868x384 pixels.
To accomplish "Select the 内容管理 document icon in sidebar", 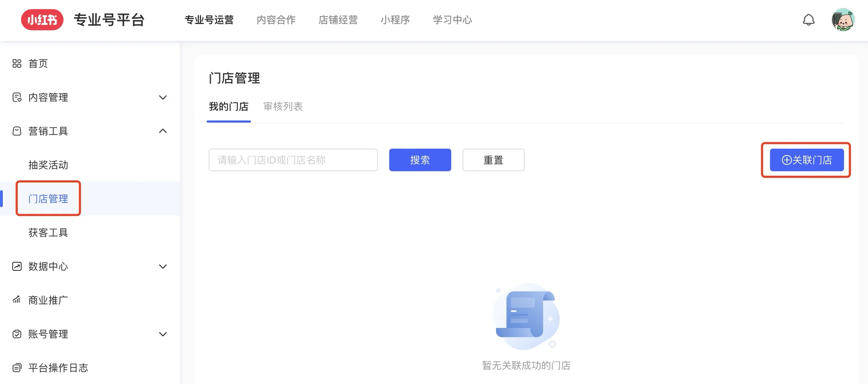I will click(x=17, y=97).
